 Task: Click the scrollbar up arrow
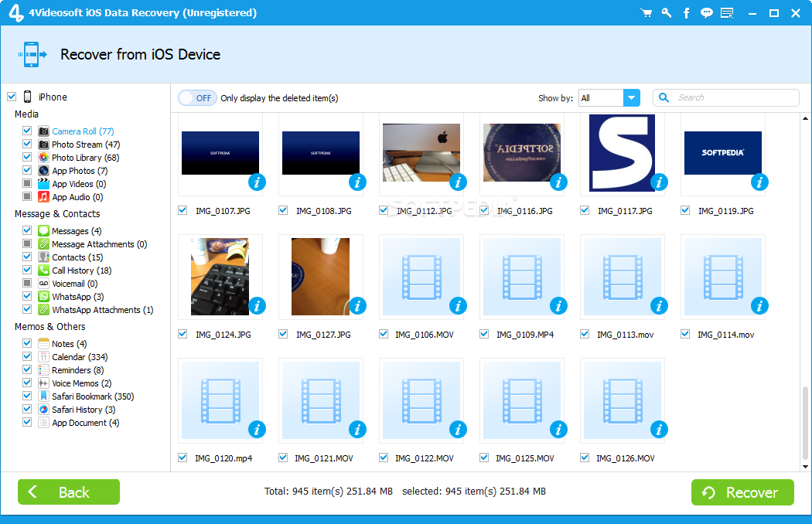click(805, 118)
